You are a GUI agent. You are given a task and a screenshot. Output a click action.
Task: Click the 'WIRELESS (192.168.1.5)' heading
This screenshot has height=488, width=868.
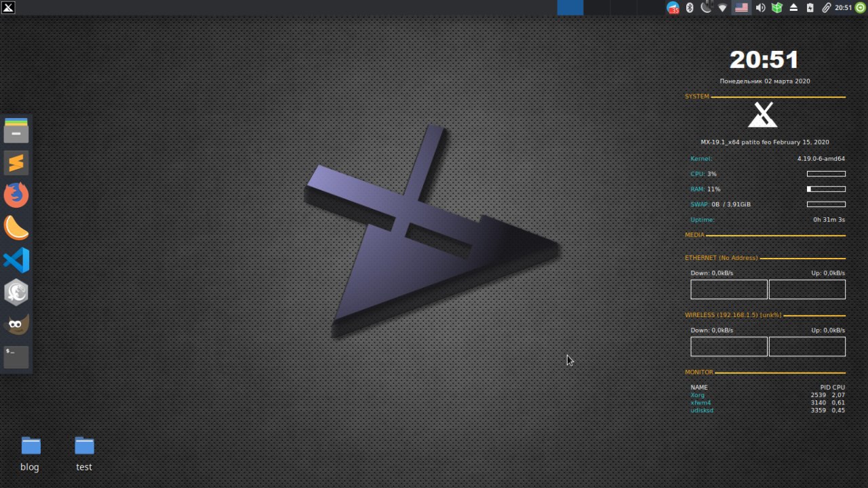click(733, 315)
